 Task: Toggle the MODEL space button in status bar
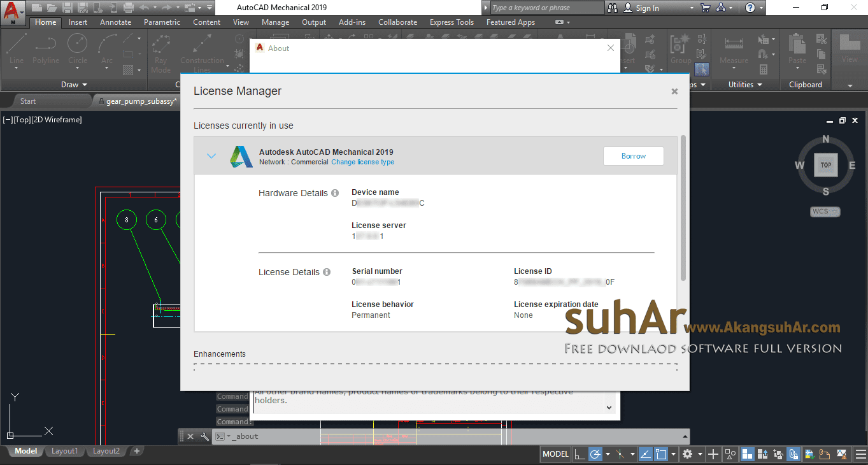[x=555, y=454]
